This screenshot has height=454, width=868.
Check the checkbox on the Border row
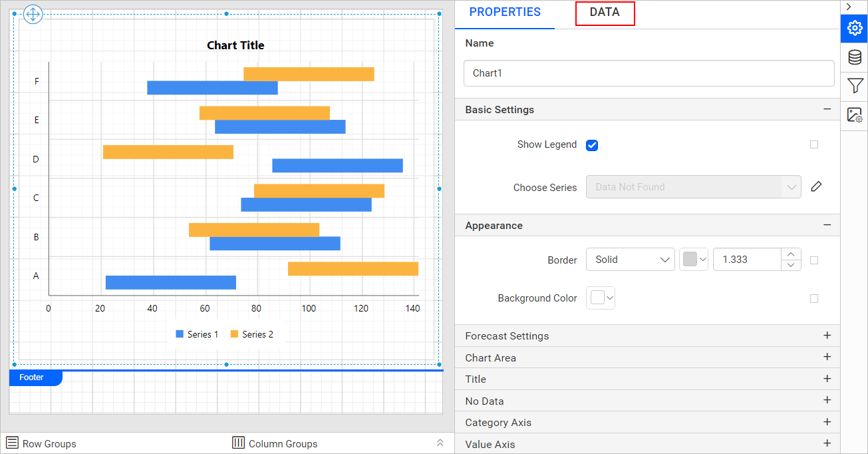click(x=814, y=260)
